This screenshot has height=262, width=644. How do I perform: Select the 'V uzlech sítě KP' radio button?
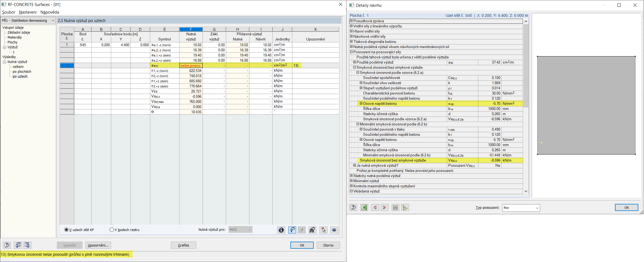[x=66, y=230]
